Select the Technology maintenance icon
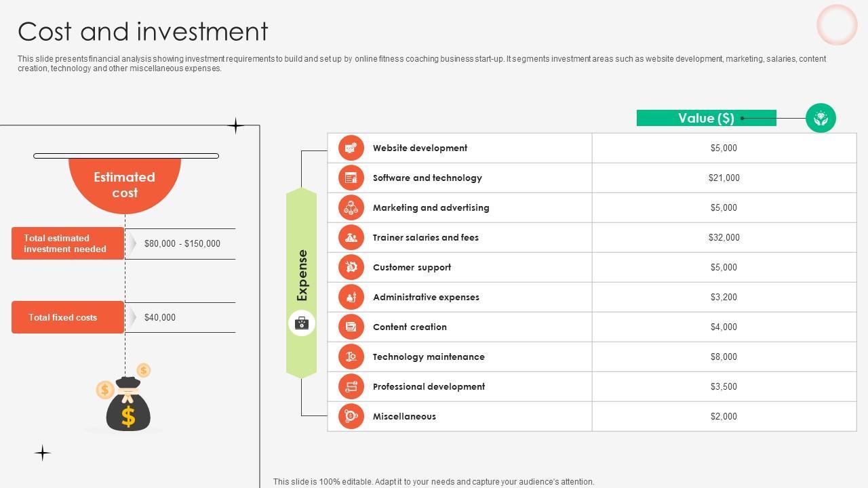 [x=351, y=357]
